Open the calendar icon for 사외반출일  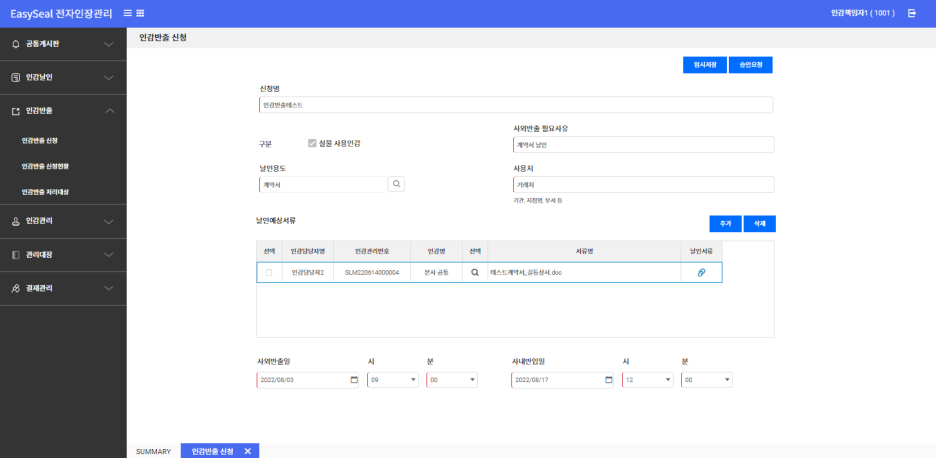353,380
